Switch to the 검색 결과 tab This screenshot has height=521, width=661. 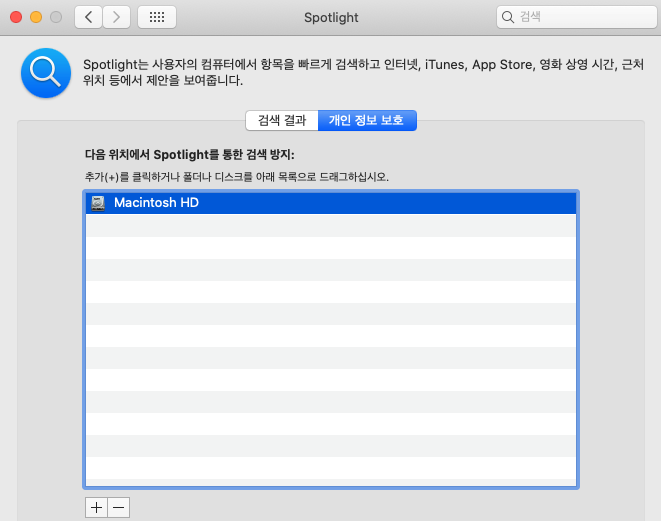pos(282,121)
